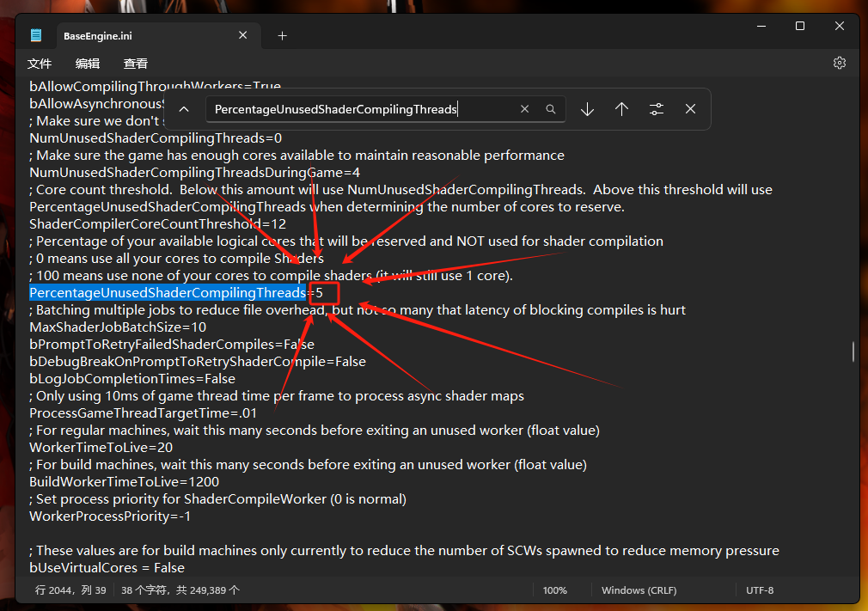This screenshot has width=868, height=611.
Task: Click the Windows (CRLF) line ending indicator
Action: pyautogui.click(x=639, y=590)
